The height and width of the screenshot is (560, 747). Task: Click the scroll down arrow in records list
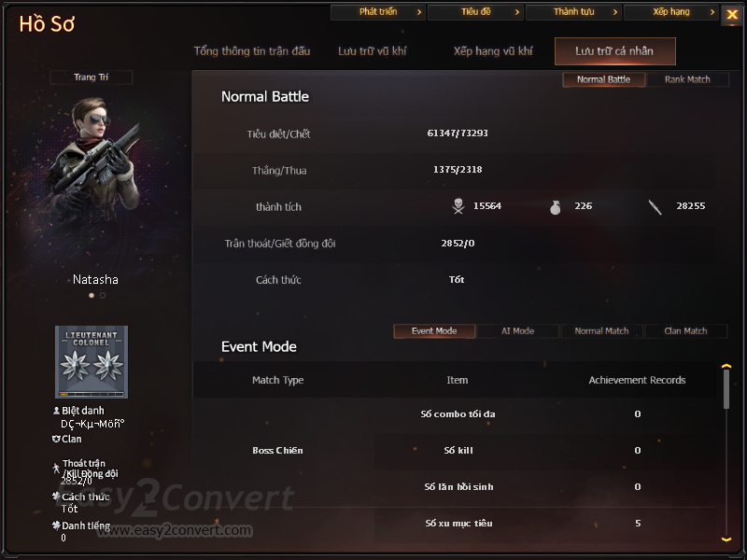coord(726,539)
